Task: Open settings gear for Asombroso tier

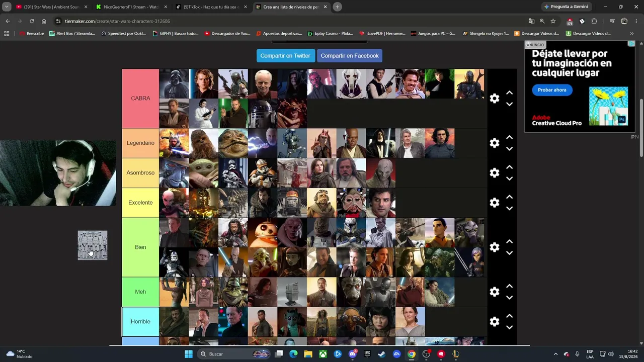Action: point(495,173)
